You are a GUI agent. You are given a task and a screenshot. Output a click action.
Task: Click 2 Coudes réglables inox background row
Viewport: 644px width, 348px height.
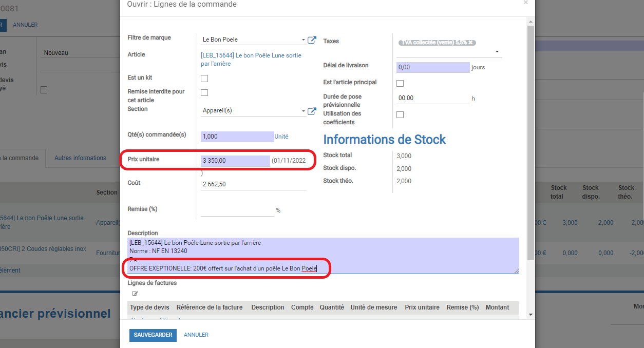(43, 249)
